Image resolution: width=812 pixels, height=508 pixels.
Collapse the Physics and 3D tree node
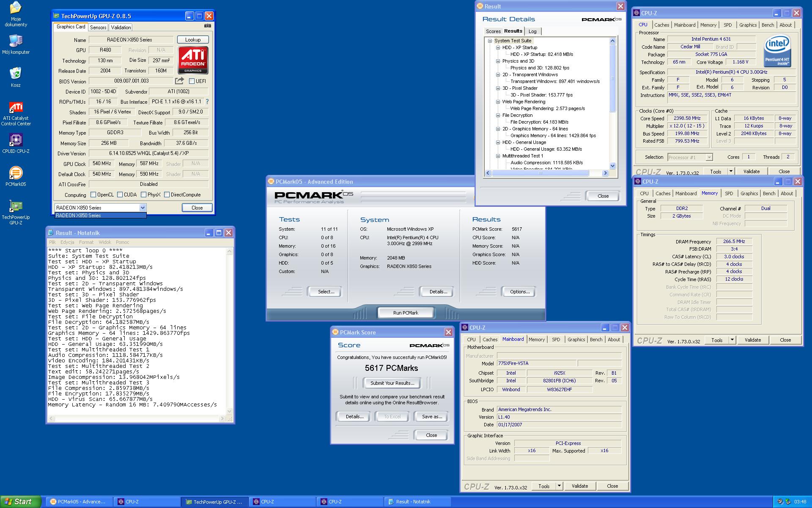point(498,61)
